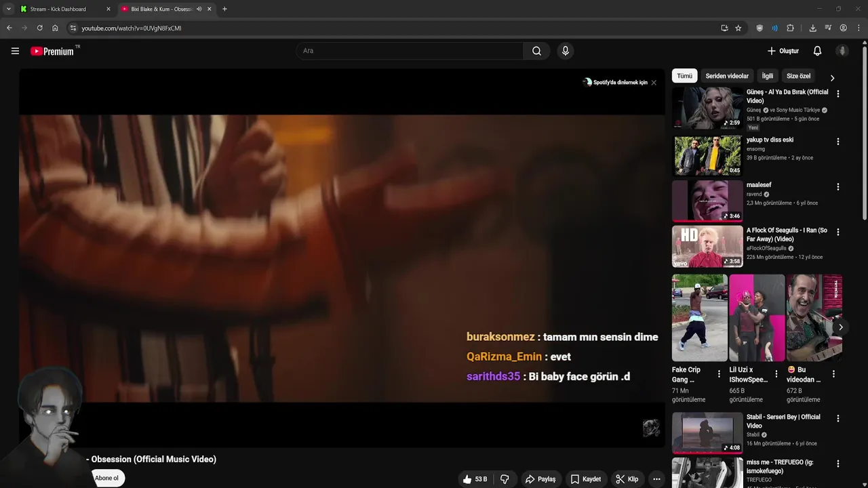
Task: Open browser profile icon
Action: click(843, 28)
